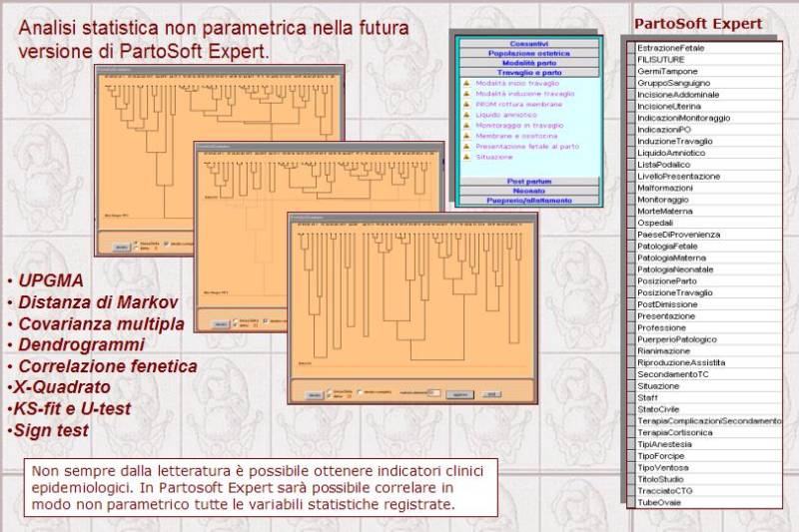799x532 pixels.
Task: Select TipiAnestesia in the variables list
Action: tap(709, 444)
